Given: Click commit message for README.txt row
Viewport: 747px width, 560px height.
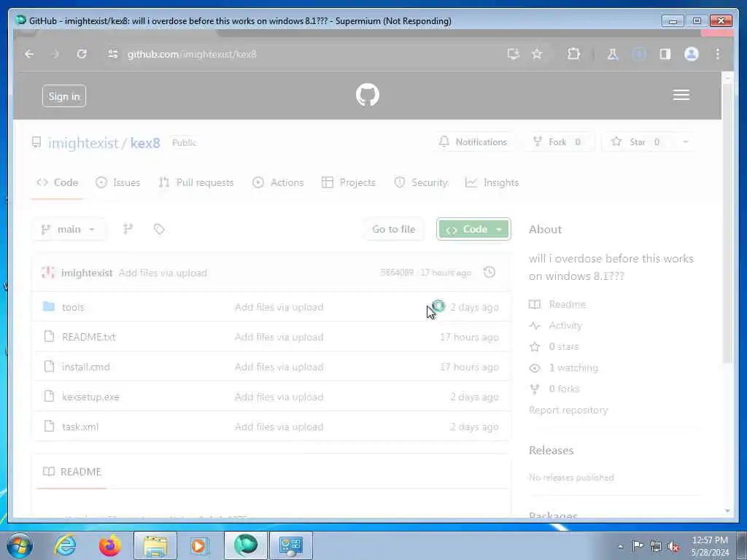Looking at the screenshot, I should pyautogui.click(x=279, y=337).
